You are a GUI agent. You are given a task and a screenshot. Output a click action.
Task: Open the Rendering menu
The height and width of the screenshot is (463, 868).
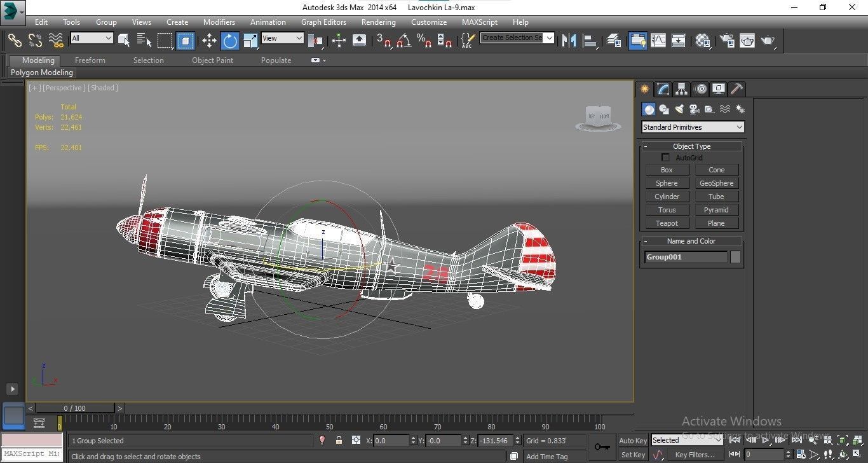[379, 22]
